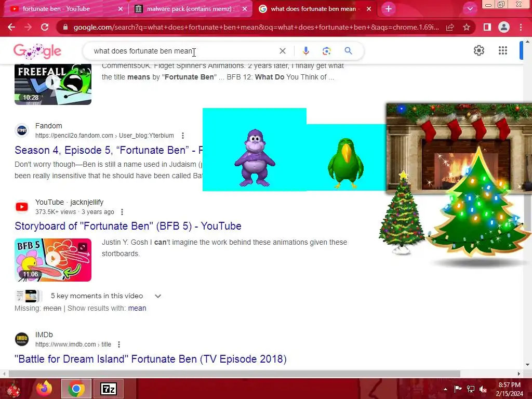Click the vertical scrollbar down arrow
The image size is (532, 399).
click(528, 365)
